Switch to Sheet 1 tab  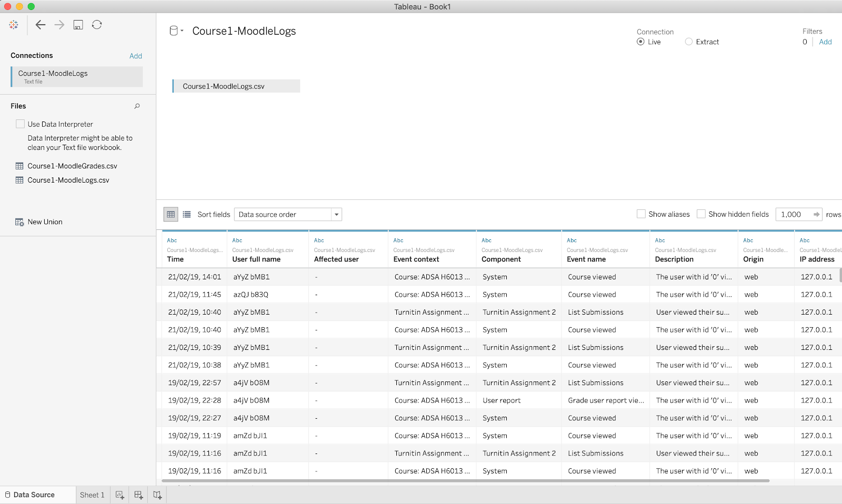click(x=92, y=495)
